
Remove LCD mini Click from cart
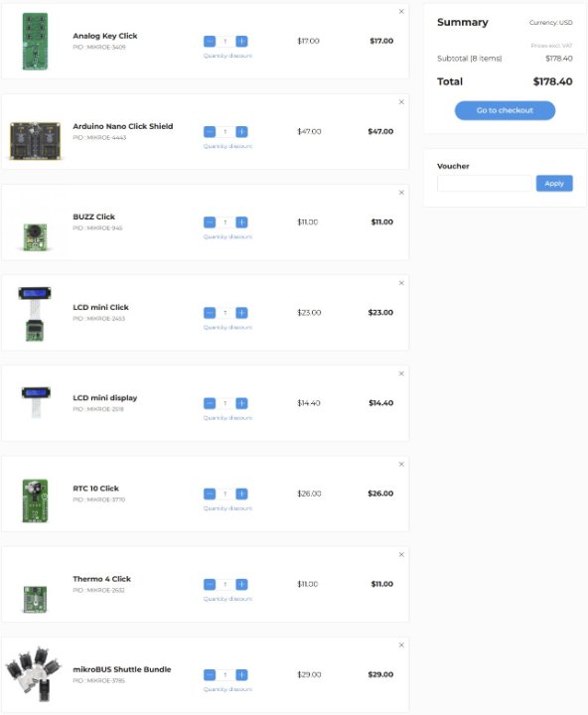tap(401, 283)
